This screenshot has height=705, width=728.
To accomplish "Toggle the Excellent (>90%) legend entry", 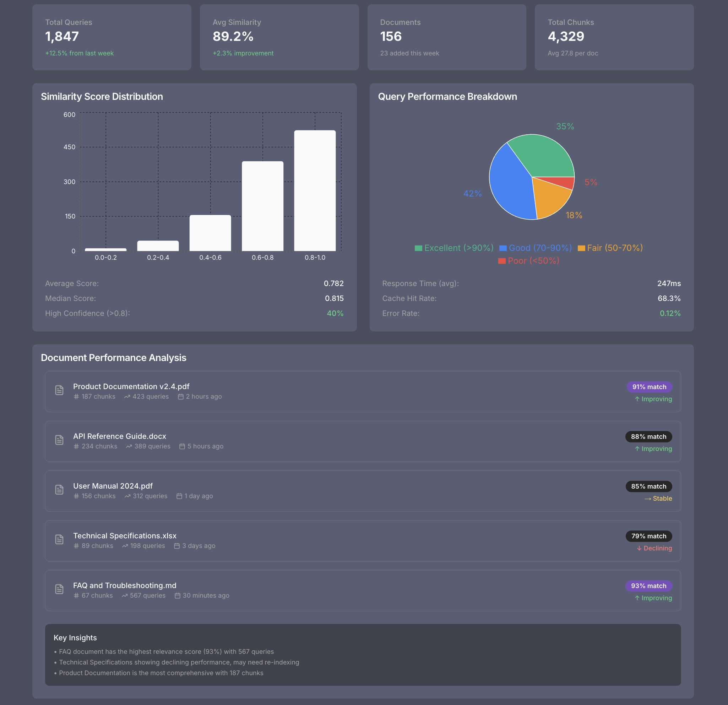I will 453,248.
